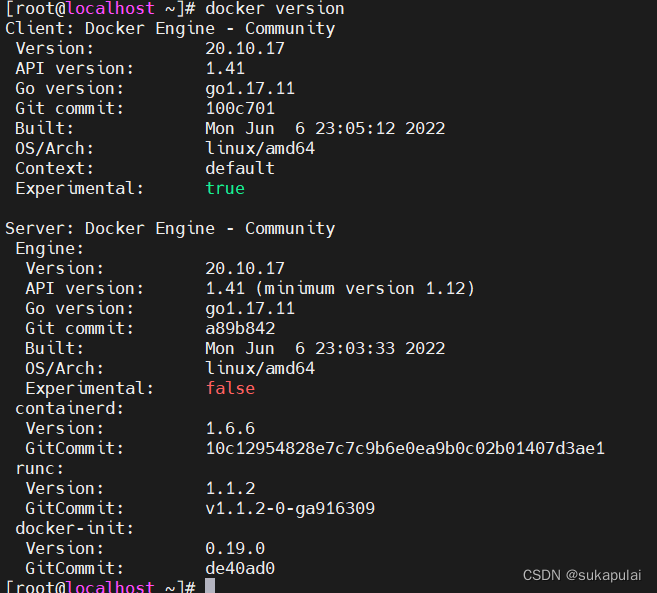The image size is (657, 593).
Task: Click the Client version 20.10.17 value
Action: tap(245, 48)
